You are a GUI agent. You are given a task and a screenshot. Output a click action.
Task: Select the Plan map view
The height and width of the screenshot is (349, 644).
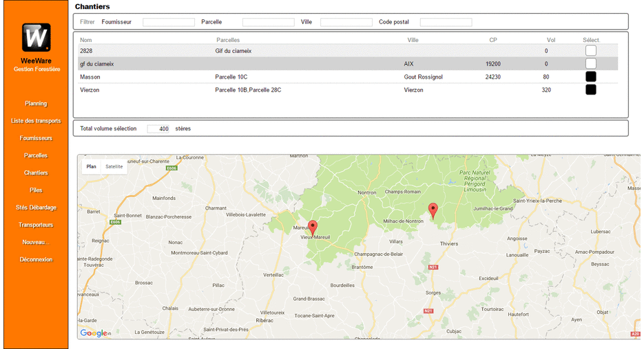(x=91, y=166)
